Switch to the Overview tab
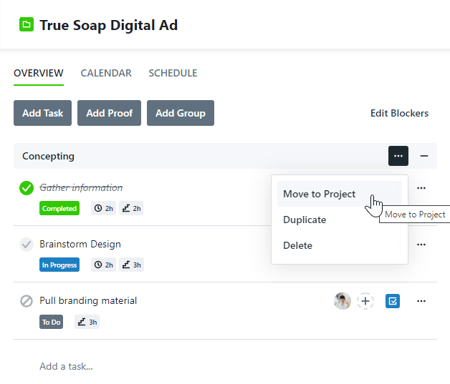This screenshot has height=384, width=450. click(39, 73)
